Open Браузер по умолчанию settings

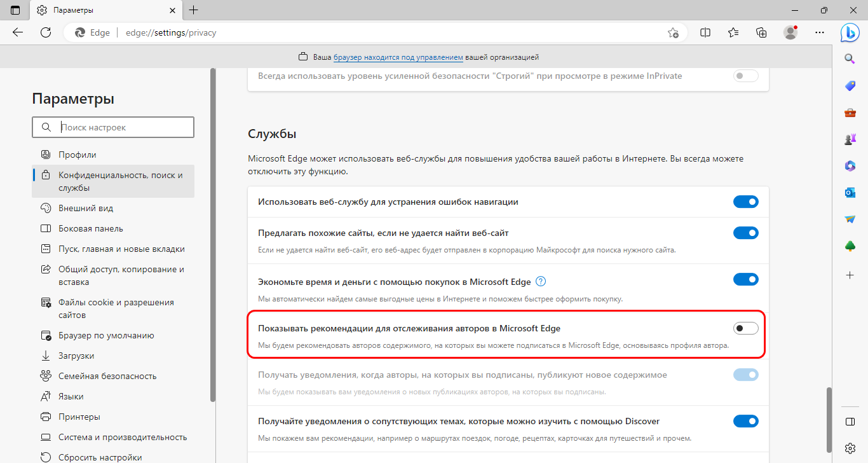(113, 335)
